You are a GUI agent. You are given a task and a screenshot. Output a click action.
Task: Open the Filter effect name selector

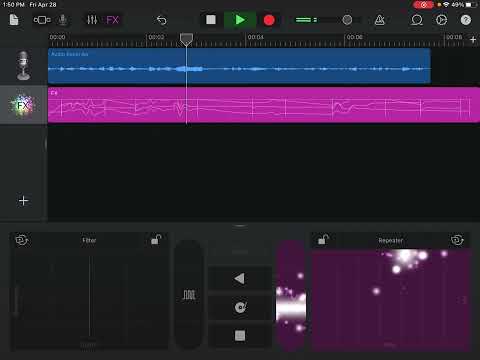coord(89,240)
